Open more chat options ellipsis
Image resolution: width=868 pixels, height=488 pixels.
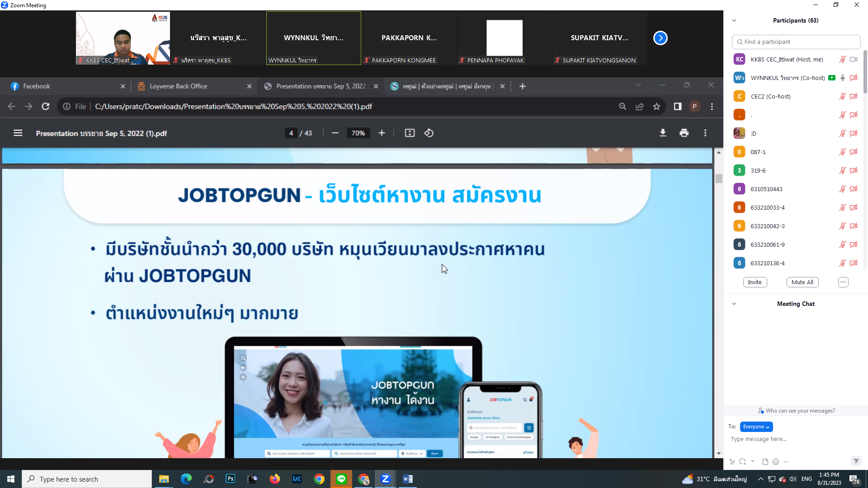click(x=786, y=461)
